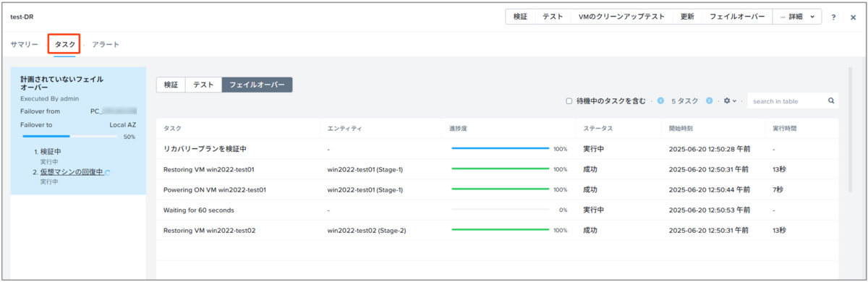Click the フェイルオーバー button in top toolbar
868x282 pixels.
point(737,17)
